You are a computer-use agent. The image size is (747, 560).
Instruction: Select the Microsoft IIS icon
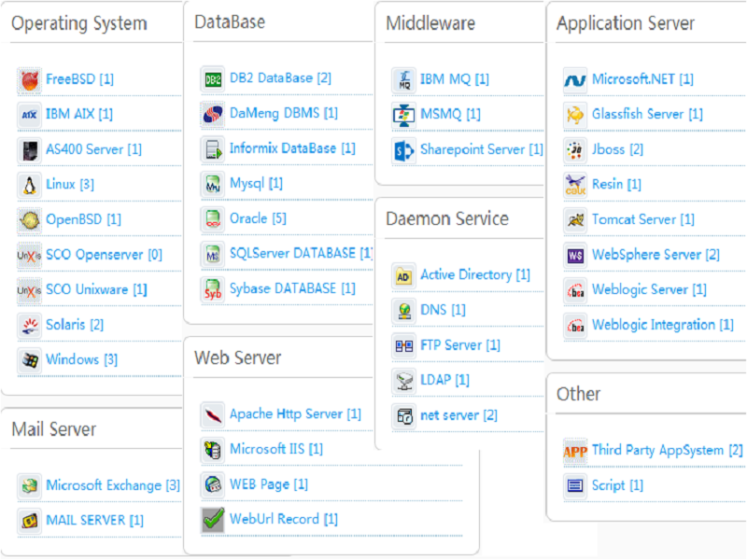click(213, 450)
